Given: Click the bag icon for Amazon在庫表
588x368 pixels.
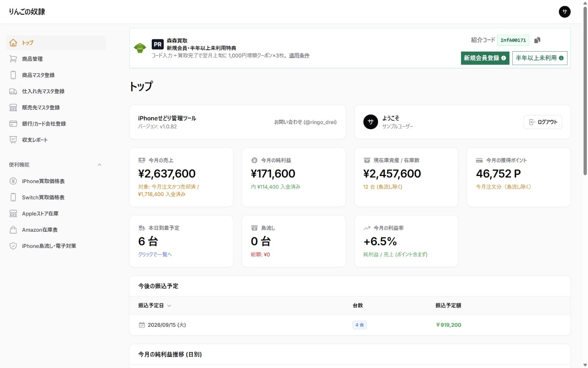Looking at the screenshot, I should click(13, 230).
